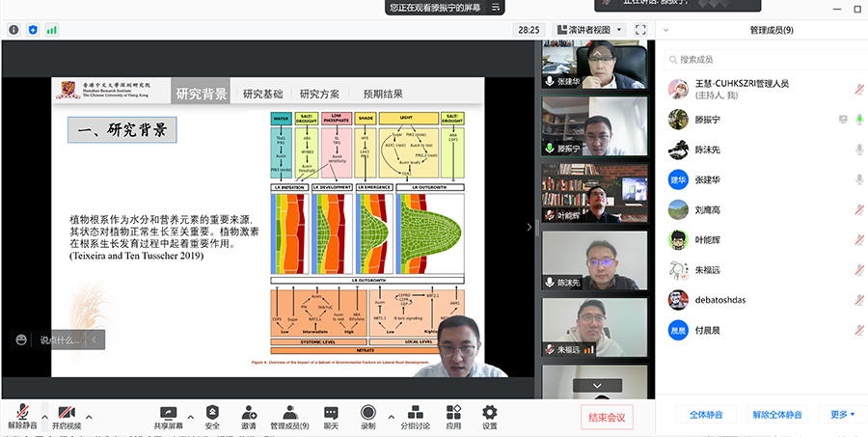The image size is (868, 437).
Task: Toggle the mic icon for 张建华 in list
Action: (859, 179)
